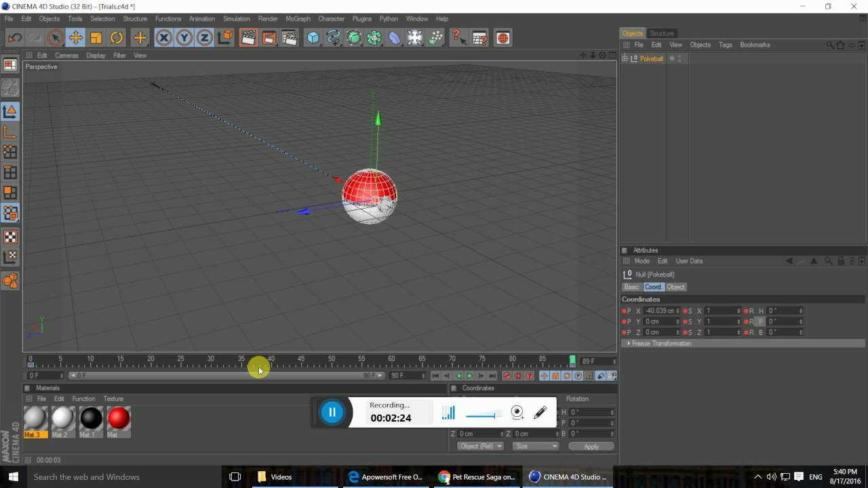This screenshot has height=488, width=868.
Task: Click the Undo arrow icon
Action: [x=15, y=38]
